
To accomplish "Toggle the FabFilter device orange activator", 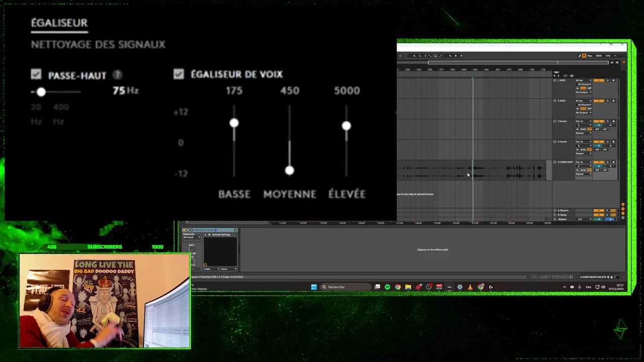I will coord(184,230).
